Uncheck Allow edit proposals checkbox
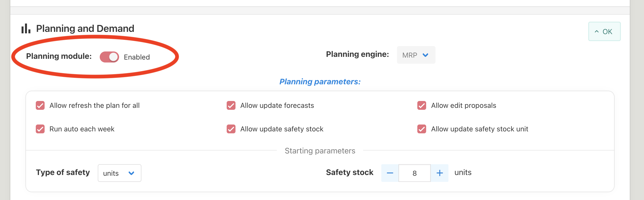The height and width of the screenshot is (200, 644). [x=421, y=105]
